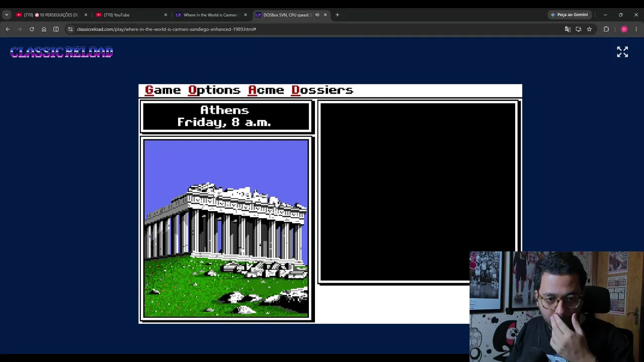
Task: Toggle the browser side panel
Action: [56, 29]
